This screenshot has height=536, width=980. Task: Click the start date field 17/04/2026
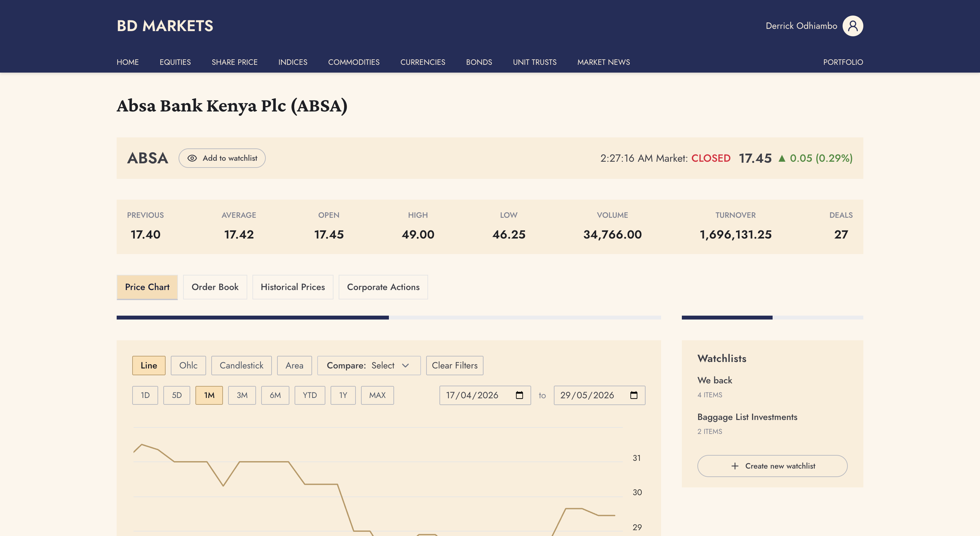coord(485,395)
